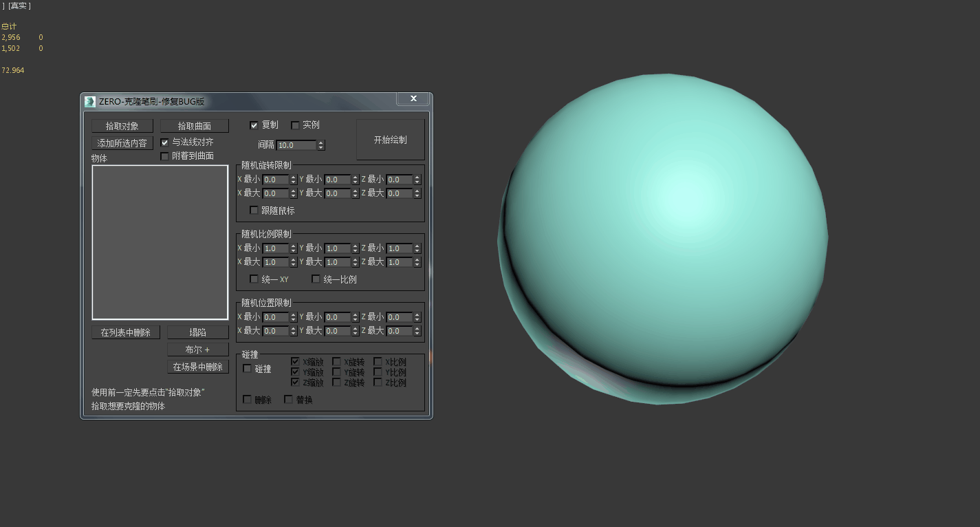Click the 间隔 value field

(296, 145)
